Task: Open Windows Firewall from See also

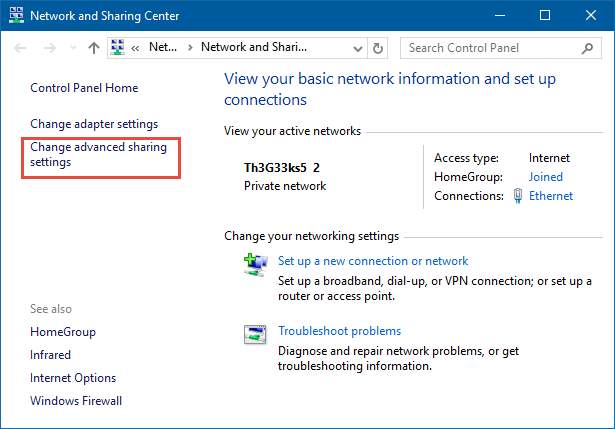Action: (x=76, y=401)
